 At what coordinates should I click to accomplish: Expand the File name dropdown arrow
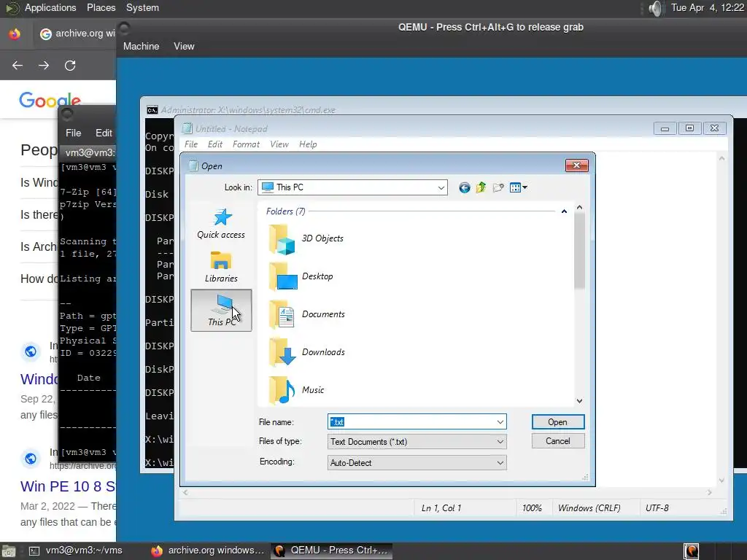coord(500,422)
